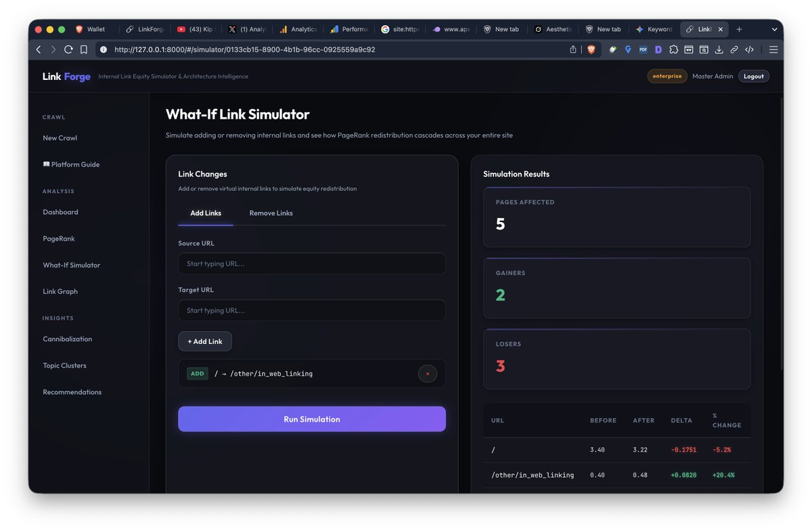Open New Crawl in sidebar

click(60, 138)
